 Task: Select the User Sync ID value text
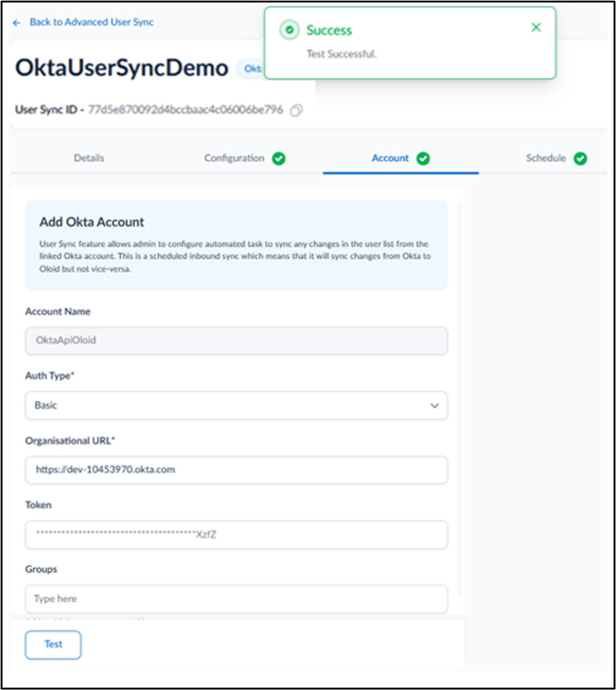(186, 109)
